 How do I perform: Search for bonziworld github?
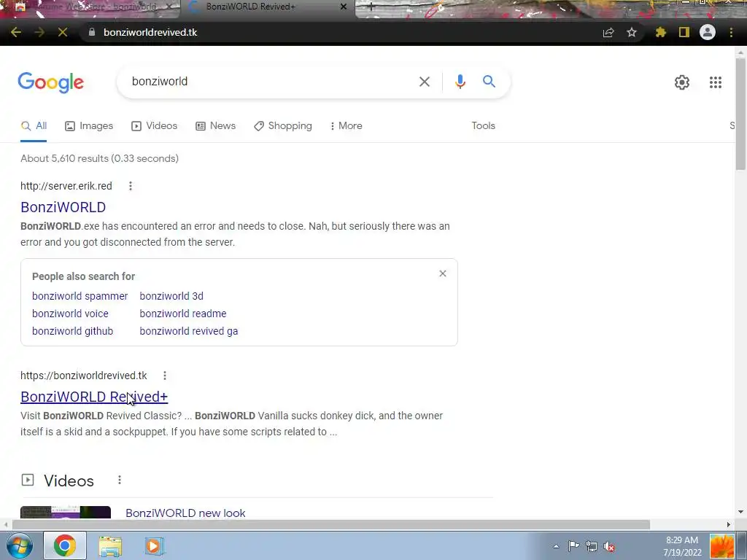(72, 332)
